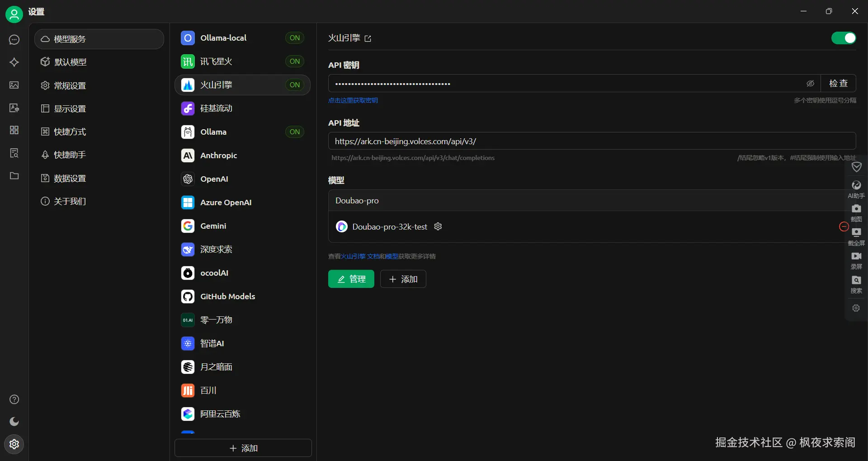
Task: Open 点击这里获取密钥 link
Action: pos(353,100)
